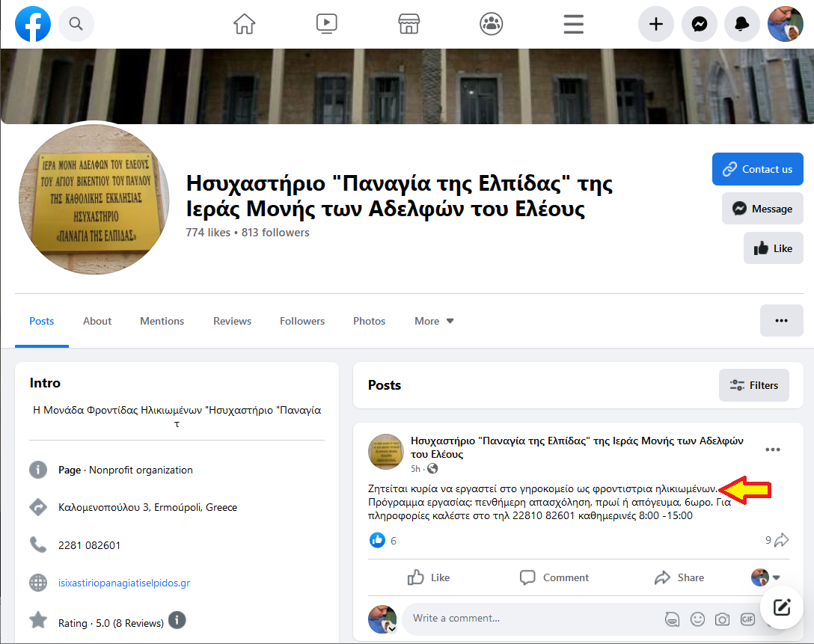Open the Reviews tab

pyautogui.click(x=232, y=321)
